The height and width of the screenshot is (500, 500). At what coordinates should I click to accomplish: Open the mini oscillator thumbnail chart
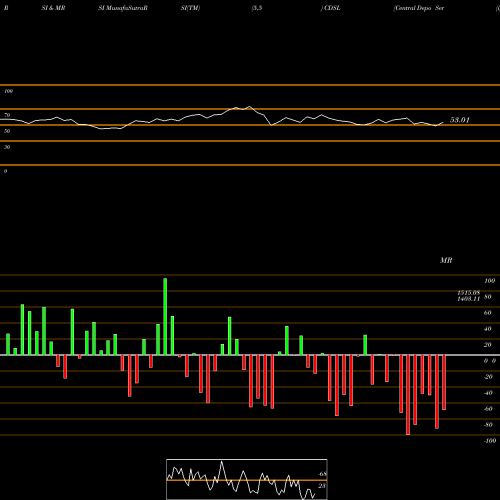247,479
